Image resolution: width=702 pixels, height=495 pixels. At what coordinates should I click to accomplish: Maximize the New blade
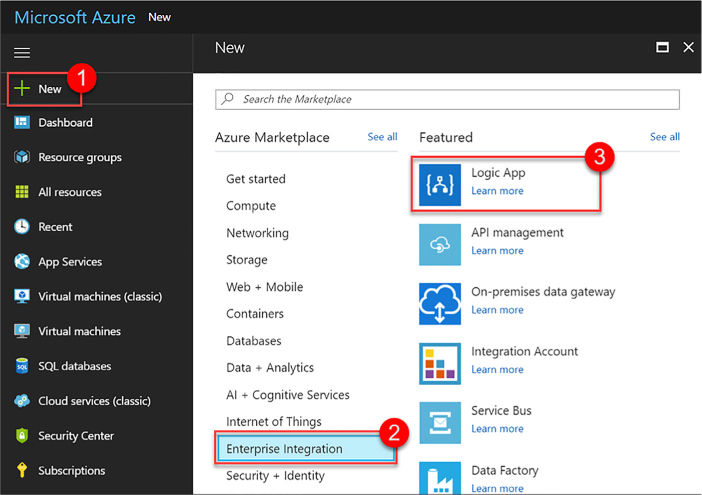pyautogui.click(x=662, y=47)
